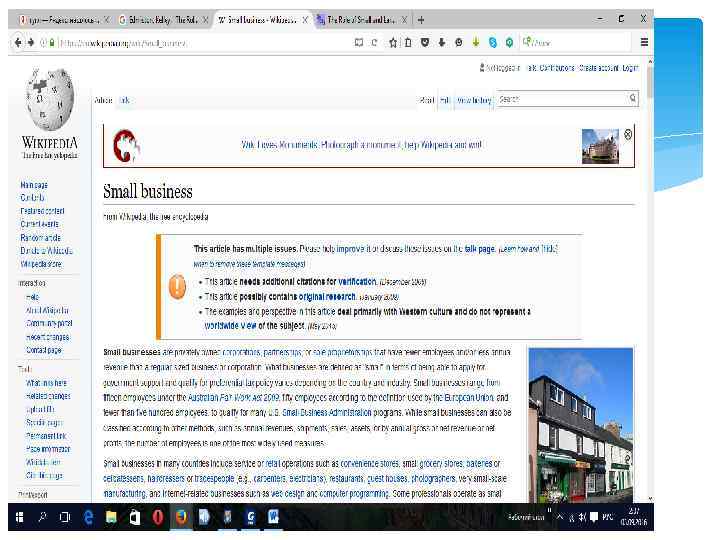Image resolution: width=720 pixels, height=540 pixels.
Task: Click the blue Skype extension icon
Action: (x=493, y=43)
